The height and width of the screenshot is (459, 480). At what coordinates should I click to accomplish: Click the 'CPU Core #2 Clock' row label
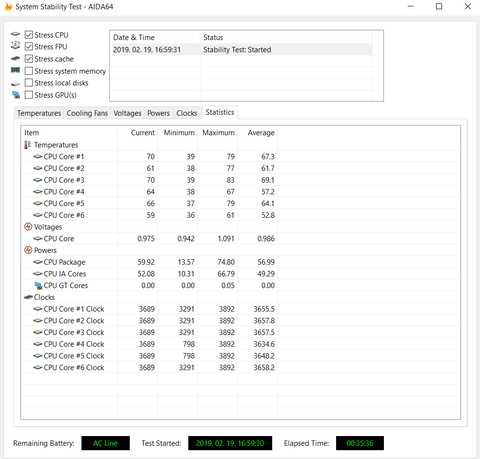(74, 321)
